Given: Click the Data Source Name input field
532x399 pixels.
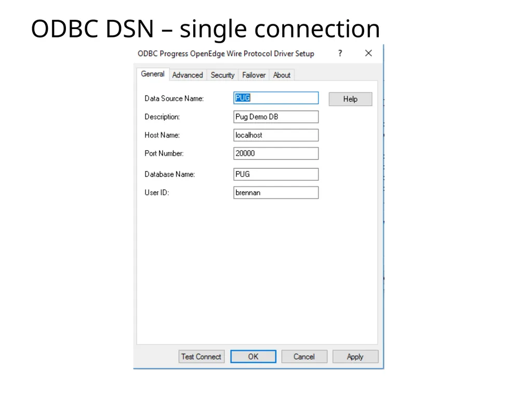Looking at the screenshot, I should (276, 98).
